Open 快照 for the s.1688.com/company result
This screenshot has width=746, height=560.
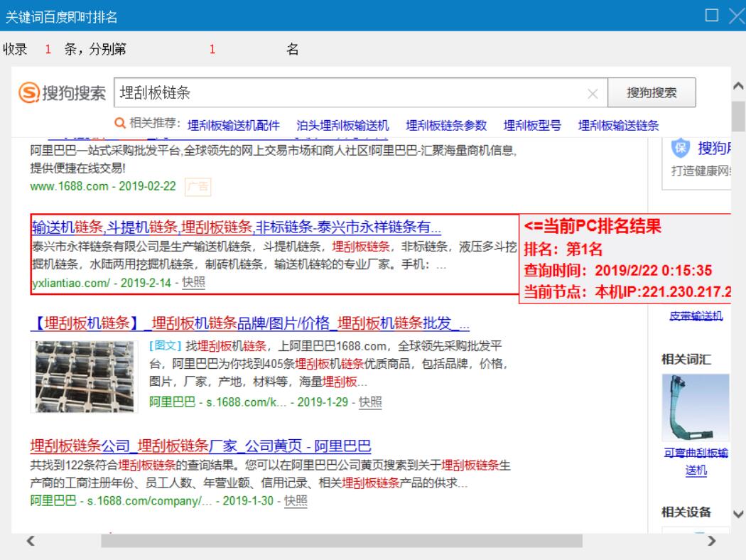pos(296,501)
